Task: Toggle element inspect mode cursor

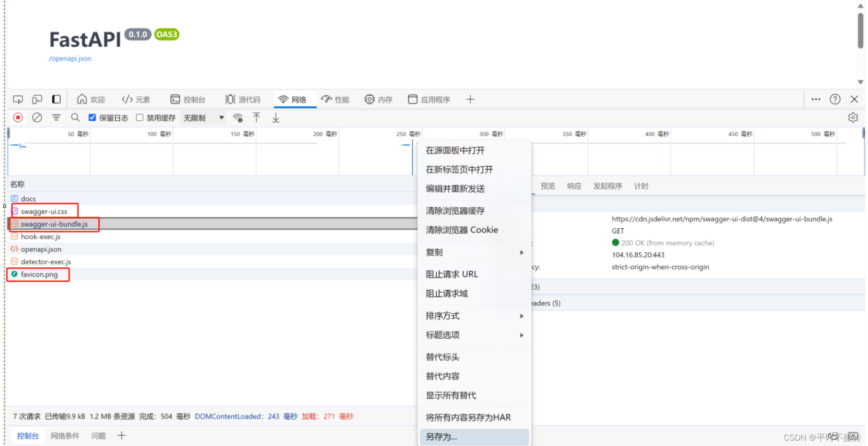Action: tap(18, 99)
